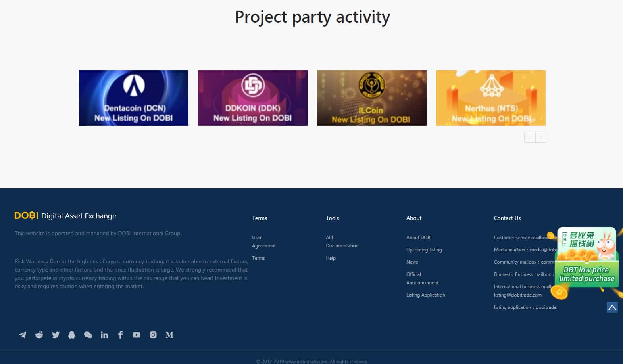Click the 'operated and managed by DOBI' sentence
The height and width of the screenshot is (364, 623).
tap(98, 233)
